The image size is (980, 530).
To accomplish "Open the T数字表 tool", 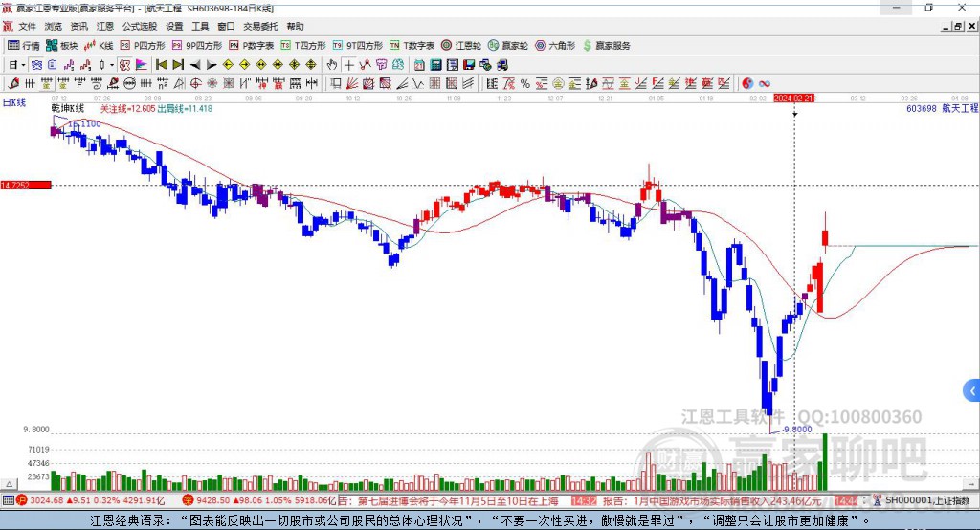I will coord(412,46).
